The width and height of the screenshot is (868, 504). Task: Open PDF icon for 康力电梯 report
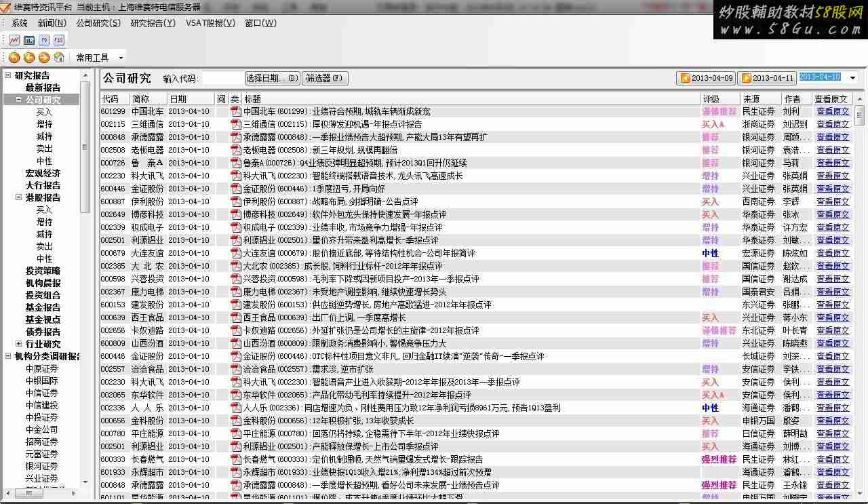click(x=236, y=292)
